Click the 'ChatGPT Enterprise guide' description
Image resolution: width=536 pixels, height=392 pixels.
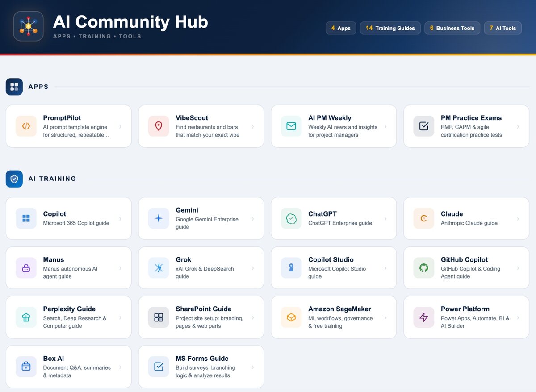[340, 223]
